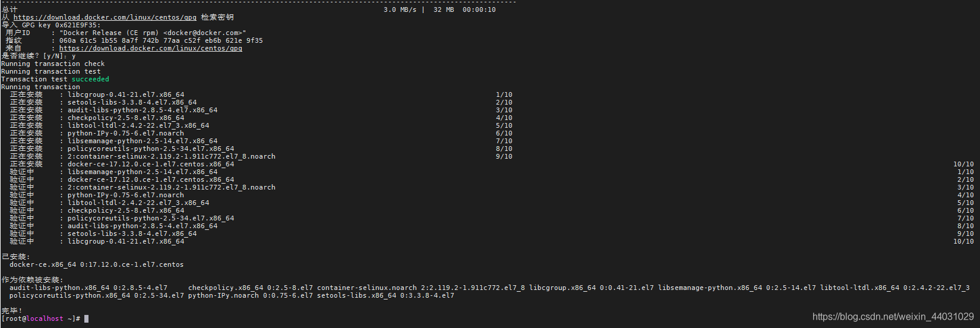The width and height of the screenshot is (980, 328).
Task: Click dependency setools-libs.x86_64 0:3.3.8-4.el7
Action: point(385,295)
